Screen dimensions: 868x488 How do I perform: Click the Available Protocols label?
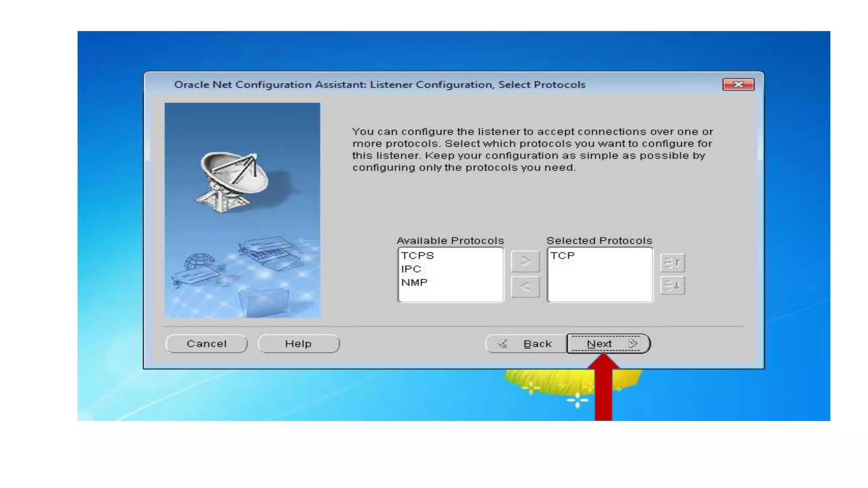pyautogui.click(x=450, y=241)
